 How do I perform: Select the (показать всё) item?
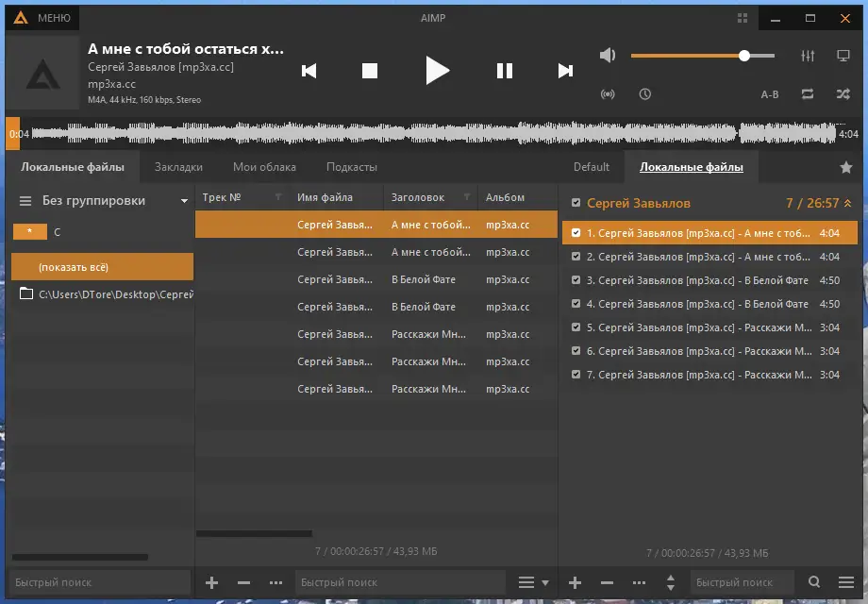point(103,267)
